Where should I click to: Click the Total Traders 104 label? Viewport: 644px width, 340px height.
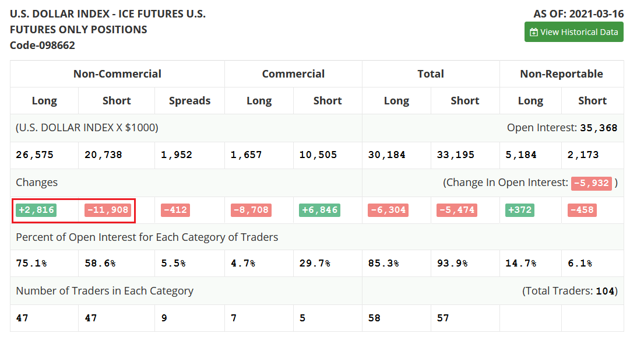pyautogui.click(x=569, y=291)
